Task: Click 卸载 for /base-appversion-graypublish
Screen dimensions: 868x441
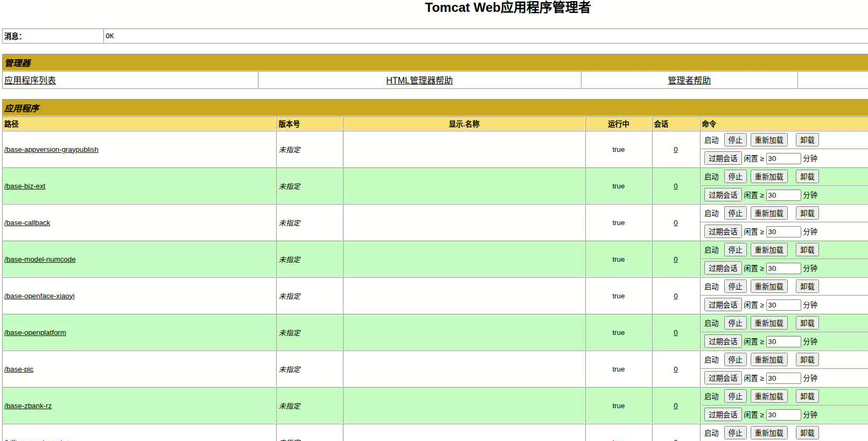Action: [807, 140]
